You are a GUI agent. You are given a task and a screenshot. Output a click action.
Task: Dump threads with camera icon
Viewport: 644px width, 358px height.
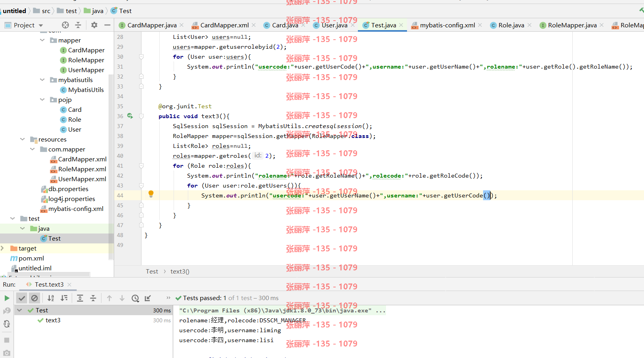click(x=7, y=353)
